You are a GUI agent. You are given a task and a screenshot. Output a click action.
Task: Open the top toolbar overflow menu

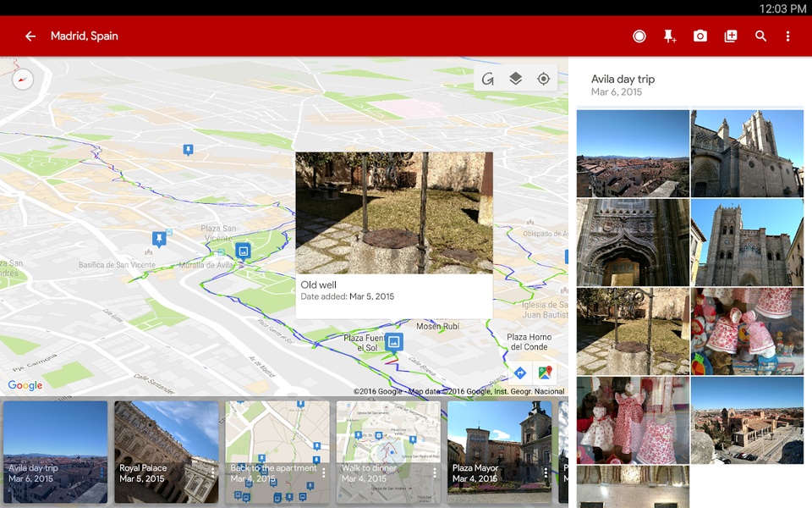[x=787, y=36]
